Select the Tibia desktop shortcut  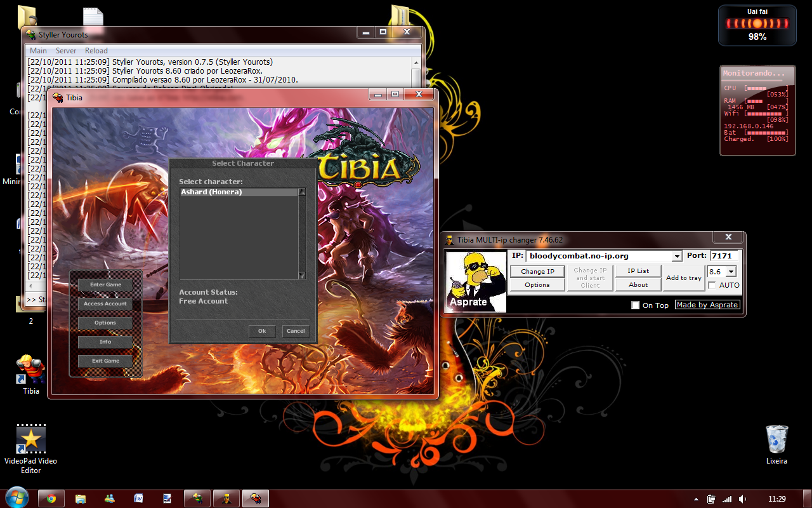click(x=31, y=375)
